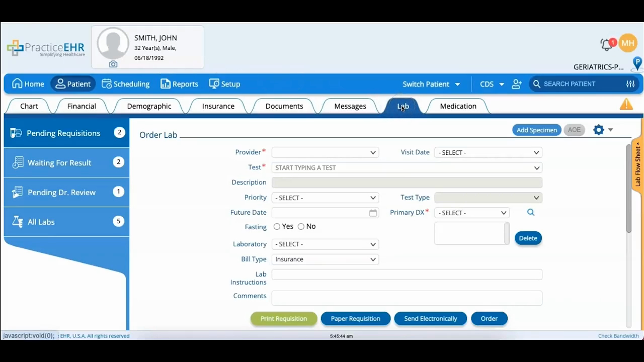Screen dimensions: 644x362
Task: Select Patient in the navigation bar
Action: click(x=73, y=84)
